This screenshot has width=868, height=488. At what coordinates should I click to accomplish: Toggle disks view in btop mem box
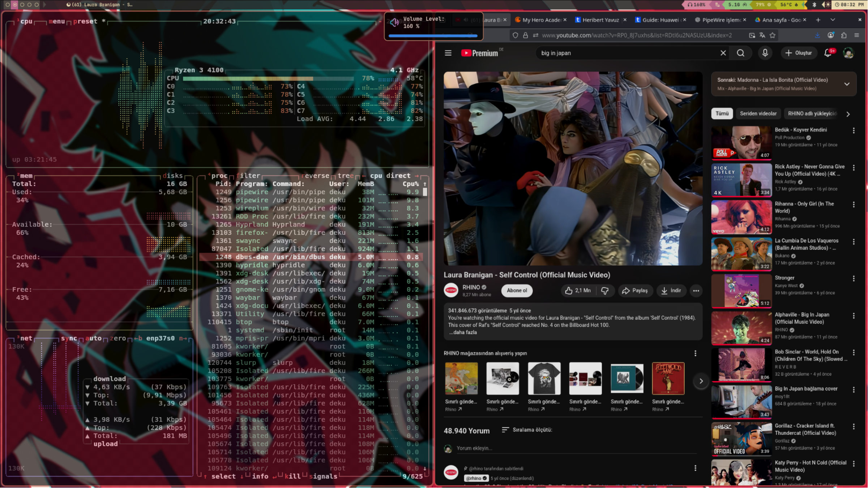pyautogui.click(x=173, y=176)
